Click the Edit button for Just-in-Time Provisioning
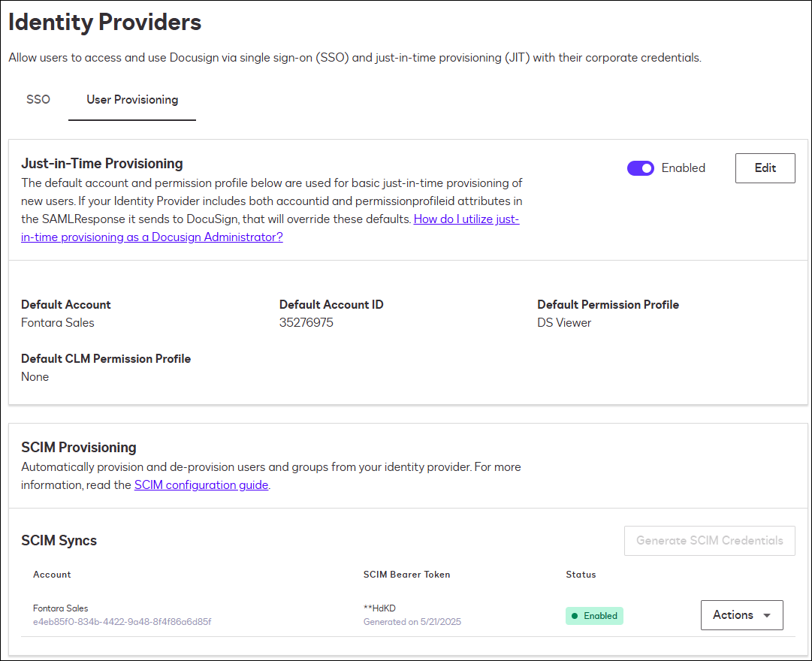 click(x=765, y=168)
